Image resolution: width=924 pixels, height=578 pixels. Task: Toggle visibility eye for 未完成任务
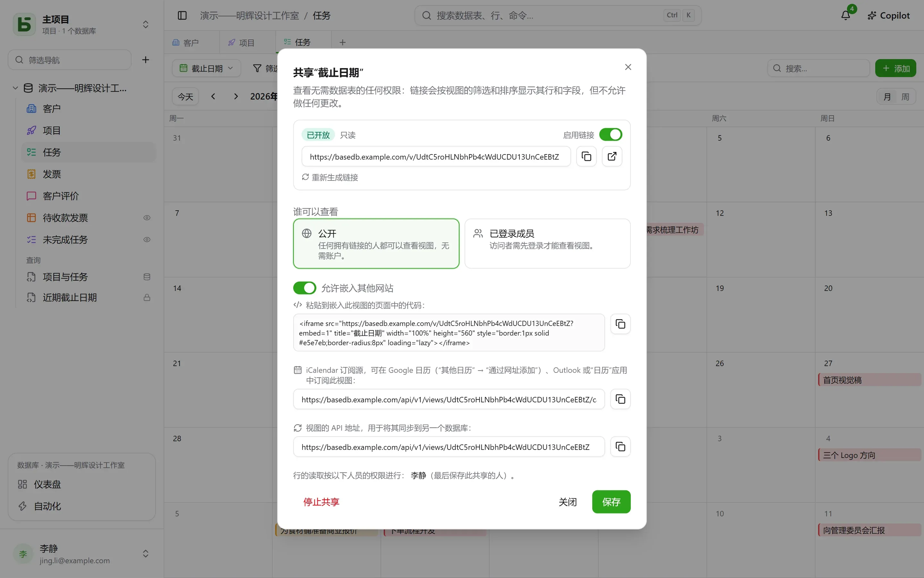click(x=147, y=240)
